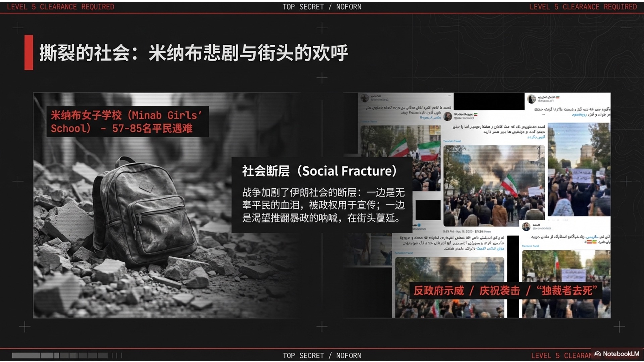The width and height of the screenshot is (644, 362).
Task: Click the top-left tweet profile avatar
Action: point(365,98)
